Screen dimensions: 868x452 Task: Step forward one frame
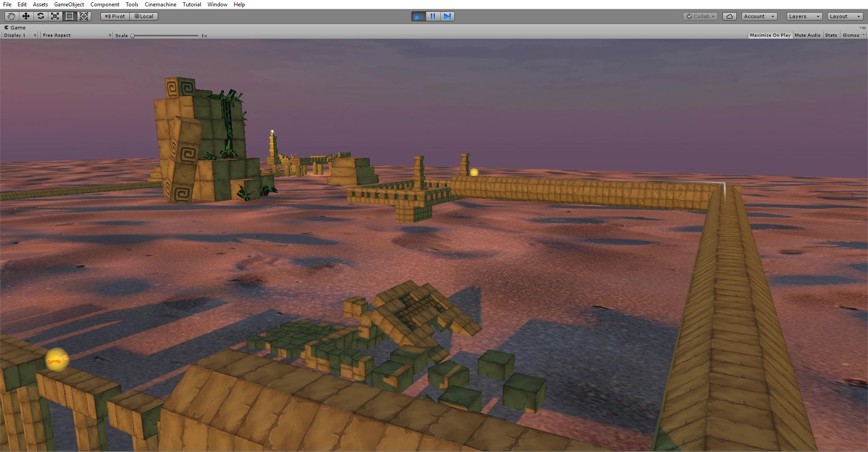(447, 16)
